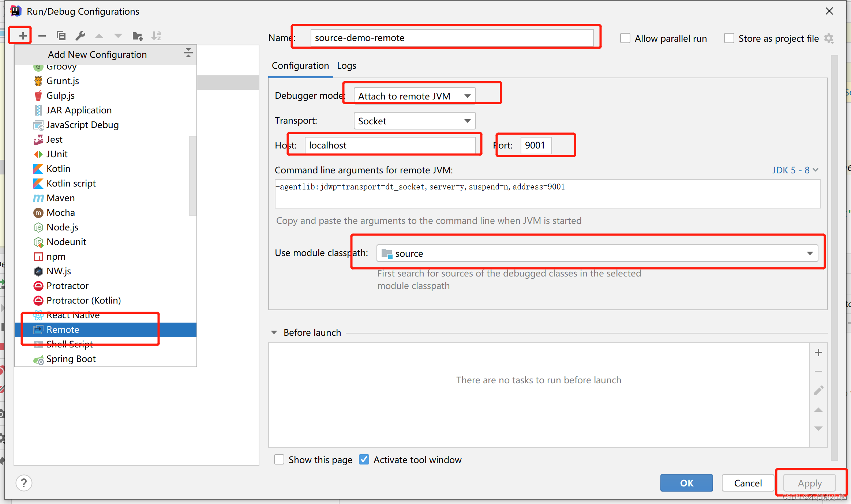Click the Host localhost input field
Screen dimensions: 851x504
pyautogui.click(x=390, y=145)
